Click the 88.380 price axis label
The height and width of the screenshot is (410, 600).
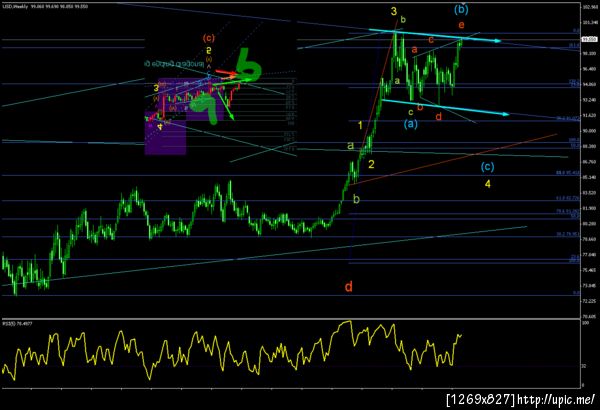[x=589, y=146]
